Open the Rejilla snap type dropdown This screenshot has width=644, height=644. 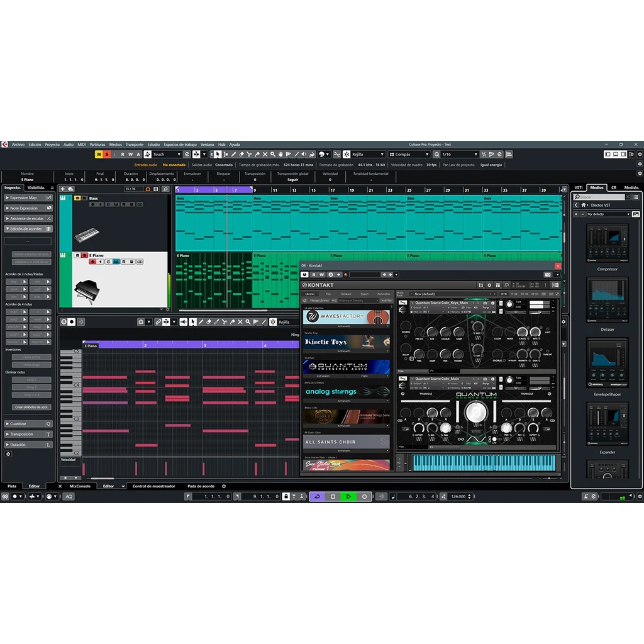coord(367,155)
